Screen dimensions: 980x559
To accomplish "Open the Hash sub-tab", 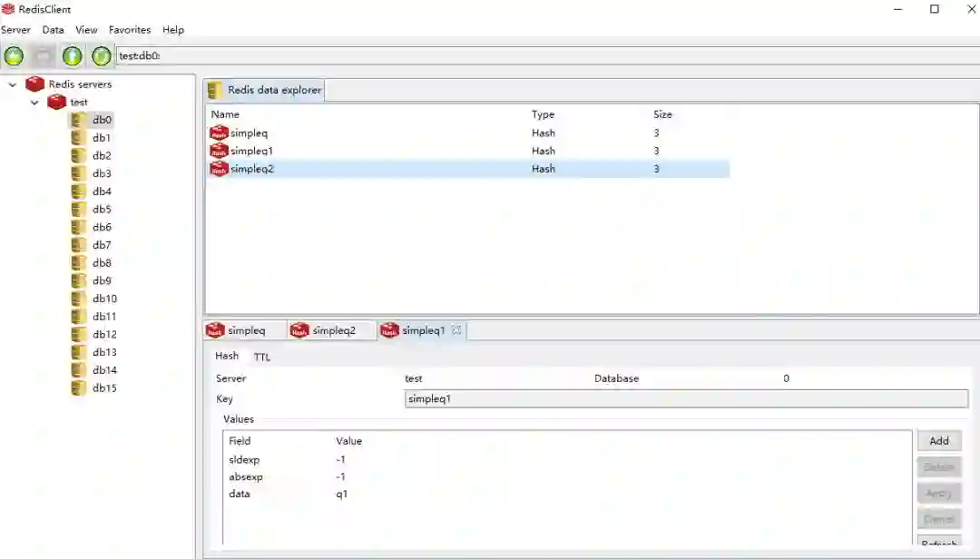I will click(227, 356).
